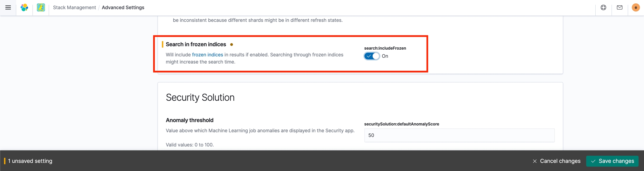This screenshot has width=644, height=171.
Task: Focus the defaultAnomalyScore input field
Action: click(459, 135)
